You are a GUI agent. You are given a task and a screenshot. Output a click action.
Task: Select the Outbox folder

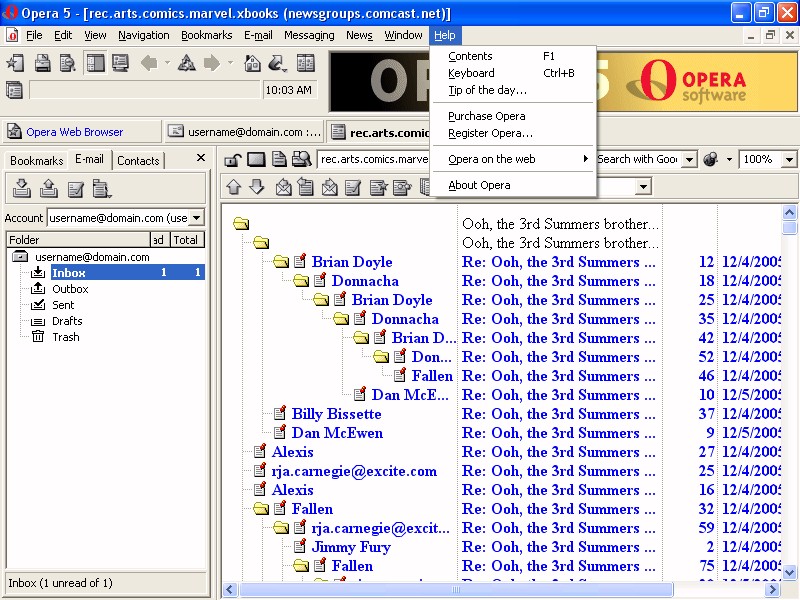70,289
